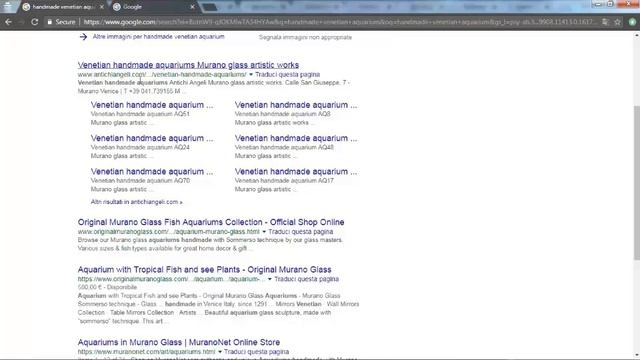640x360 pixels.
Task: Click the green extension icon beside the bookmark star
Action: (632, 22)
